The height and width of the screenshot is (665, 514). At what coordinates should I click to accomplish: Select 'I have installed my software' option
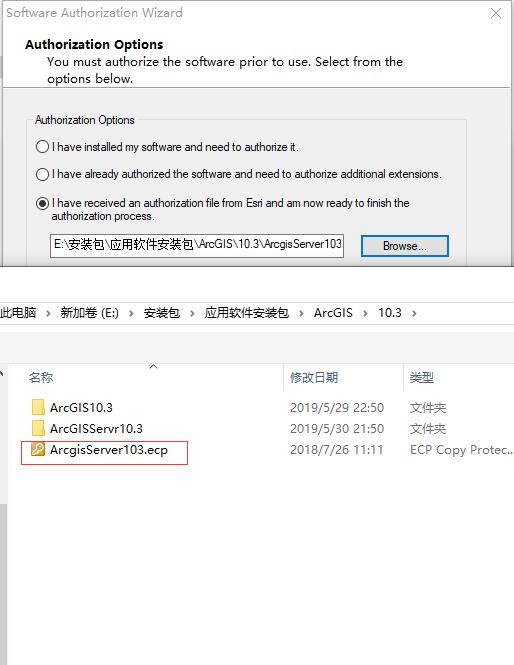pyautogui.click(x=42, y=147)
